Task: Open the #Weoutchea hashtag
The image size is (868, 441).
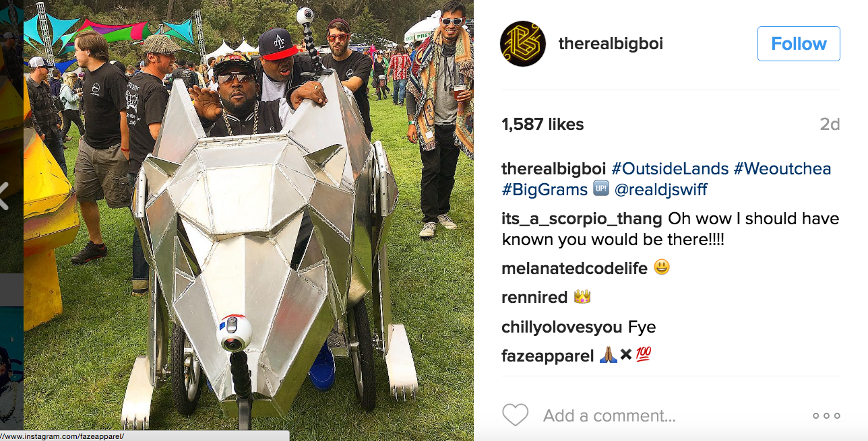Action: coord(782,168)
